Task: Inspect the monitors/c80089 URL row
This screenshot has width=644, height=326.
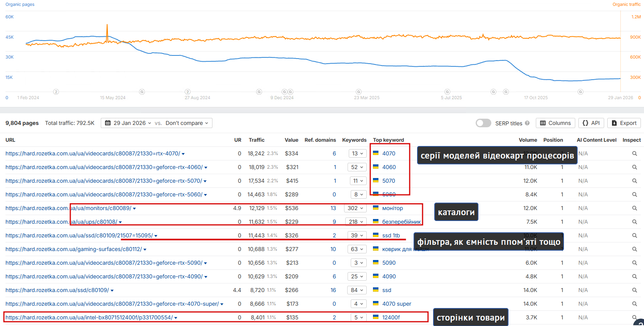Action: click(x=635, y=208)
